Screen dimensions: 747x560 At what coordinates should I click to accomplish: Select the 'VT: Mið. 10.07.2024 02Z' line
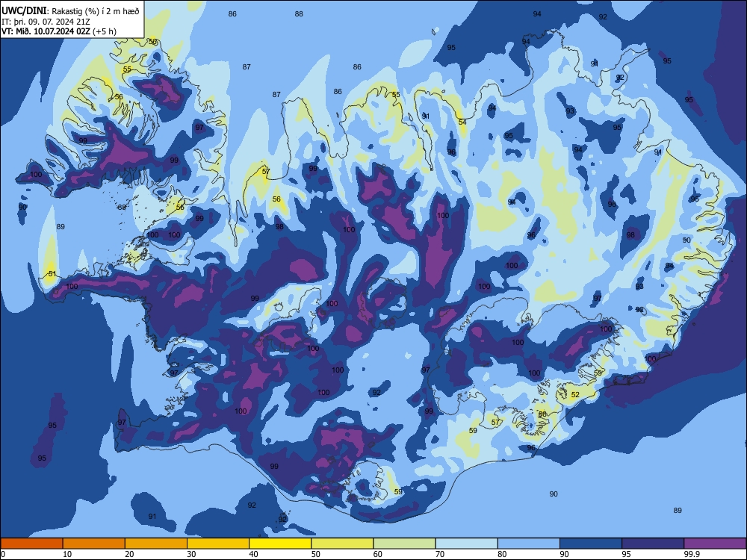tap(48, 31)
